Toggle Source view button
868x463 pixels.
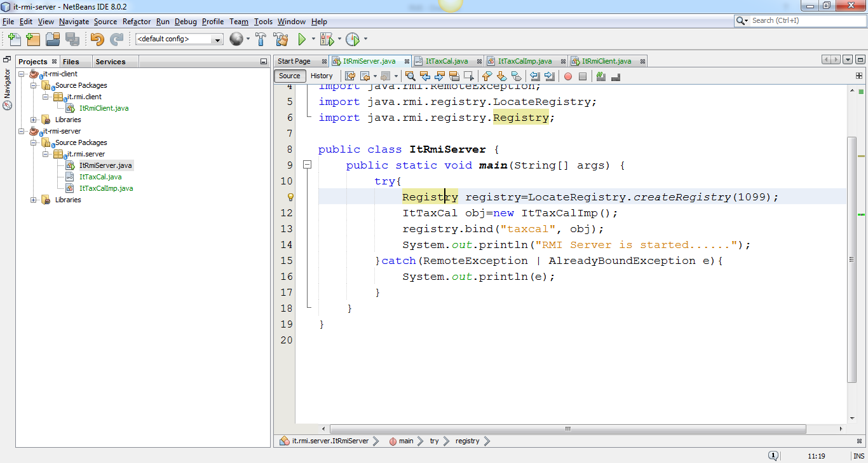pyautogui.click(x=290, y=76)
